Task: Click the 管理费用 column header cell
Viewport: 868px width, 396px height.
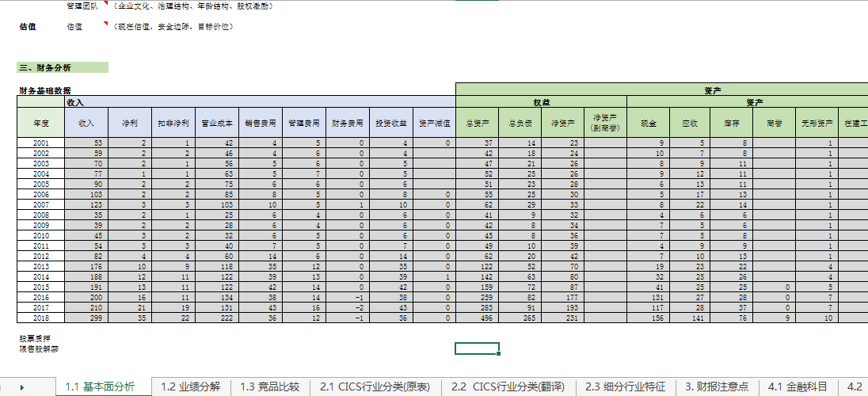Action: tap(304, 123)
